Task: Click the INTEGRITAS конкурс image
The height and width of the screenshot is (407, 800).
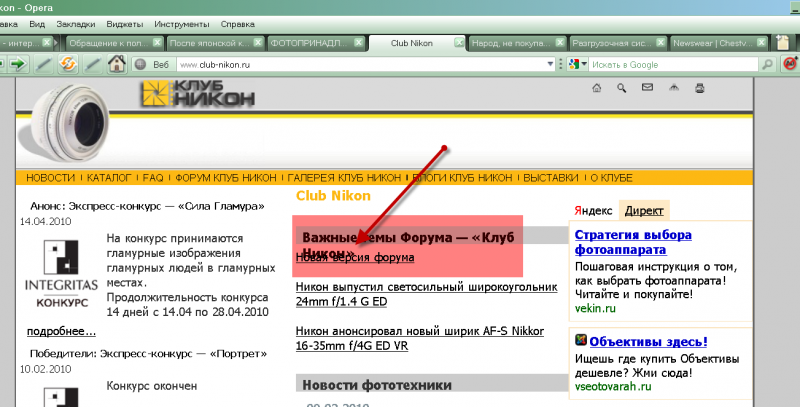Action: [61, 274]
